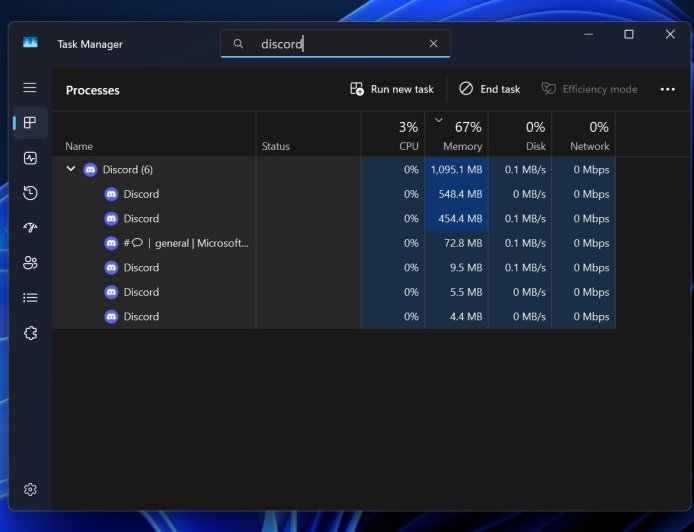Click the 72.8 MB memory cell

[456, 243]
